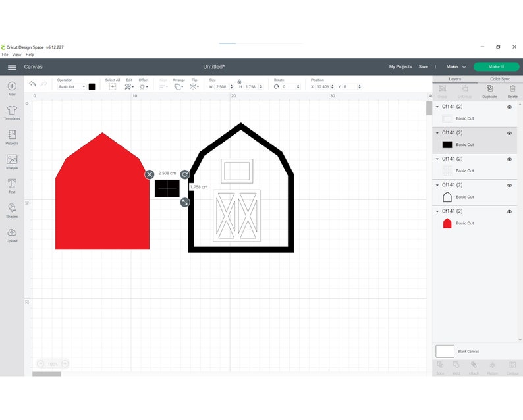Screen dimensions: 523x420
Task: Open My Projects
Action: point(400,67)
